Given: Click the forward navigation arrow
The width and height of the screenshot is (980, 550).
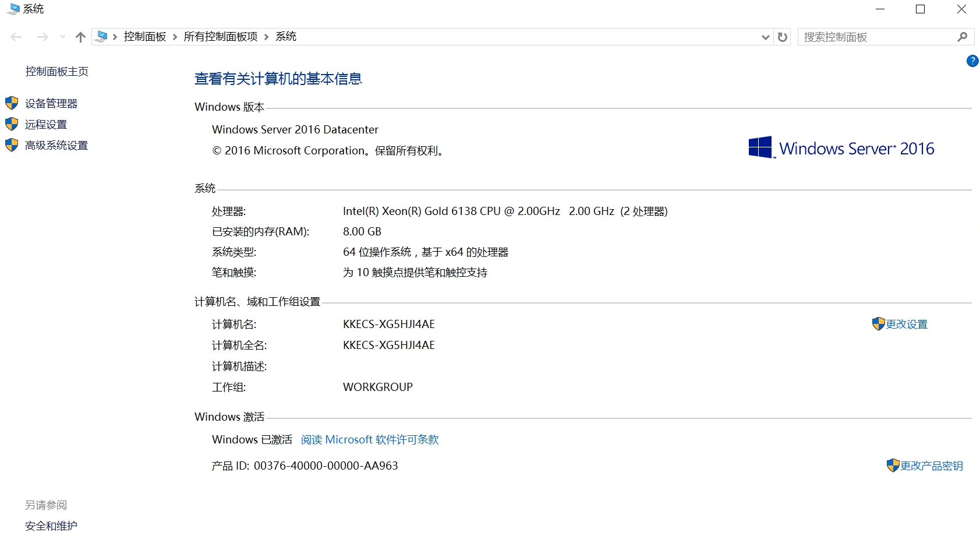Looking at the screenshot, I should click(x=43, y=37).
